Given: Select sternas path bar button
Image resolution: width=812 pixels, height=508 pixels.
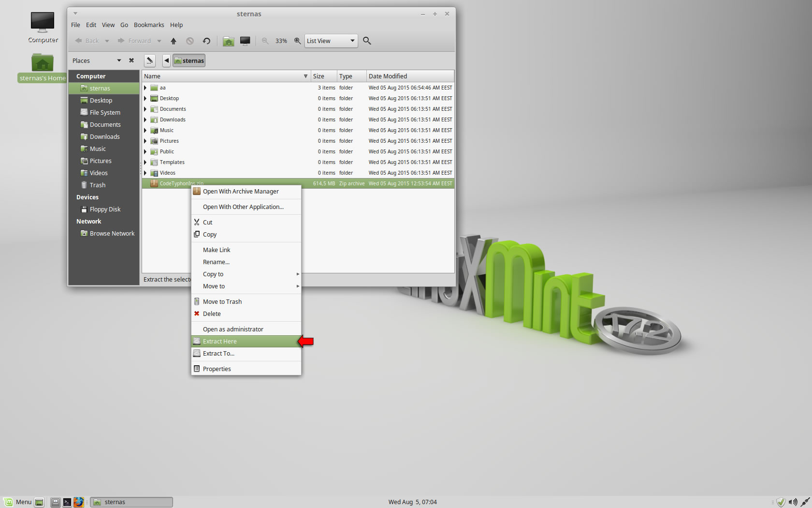Looking at the screenshot, I should (x=189, y=60).
